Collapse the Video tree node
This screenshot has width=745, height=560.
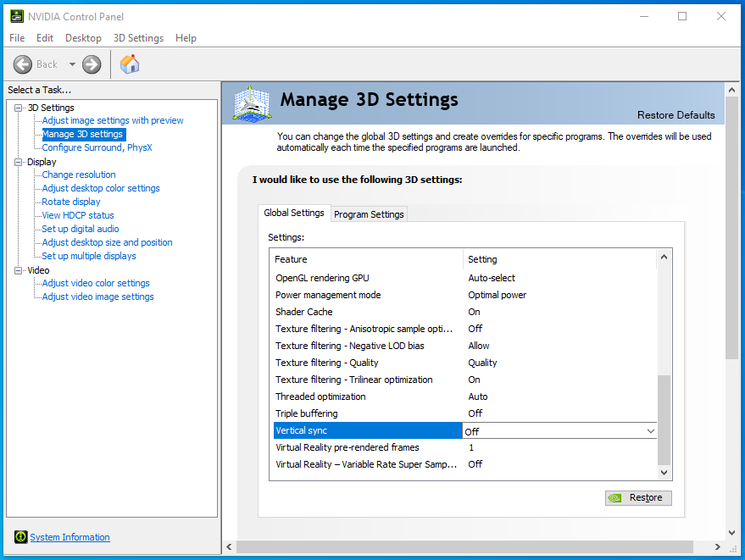point(19,270)
